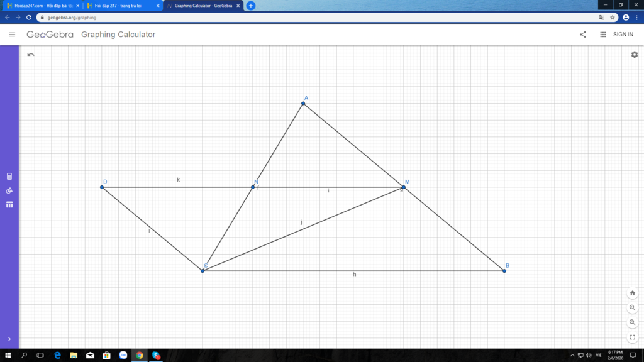Reload the geogebra.org page

click(x=29, y=18)
